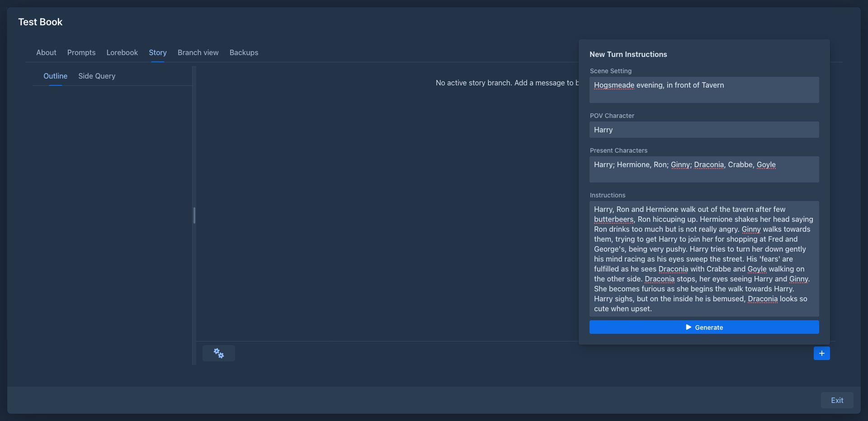Open the generation settings gears icon
868x421 pixels.
[219, 353]
